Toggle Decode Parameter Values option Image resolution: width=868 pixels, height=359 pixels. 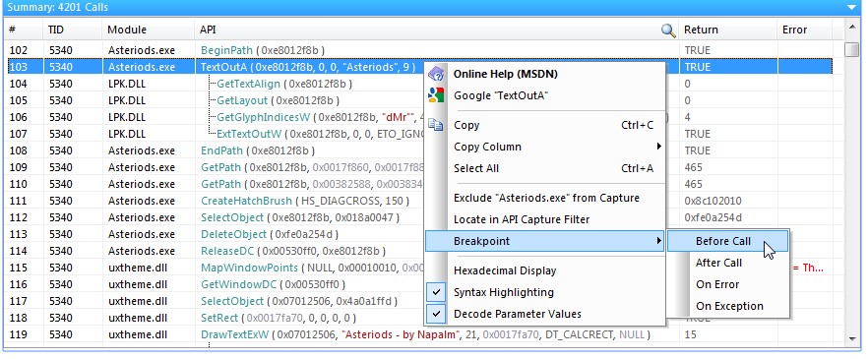pos(544,314)
